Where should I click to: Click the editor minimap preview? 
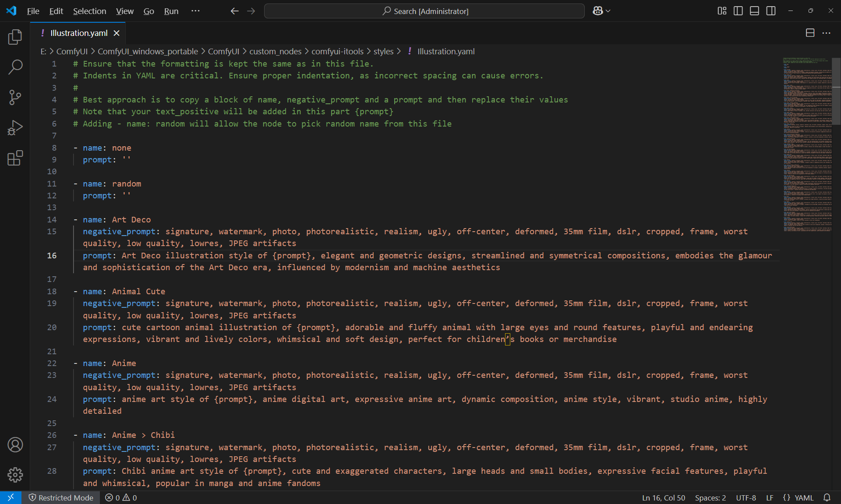[x=807, y=145]
